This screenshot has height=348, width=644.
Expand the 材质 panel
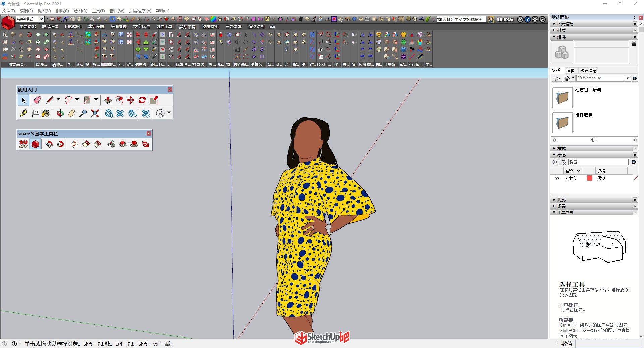coord(594,30)
